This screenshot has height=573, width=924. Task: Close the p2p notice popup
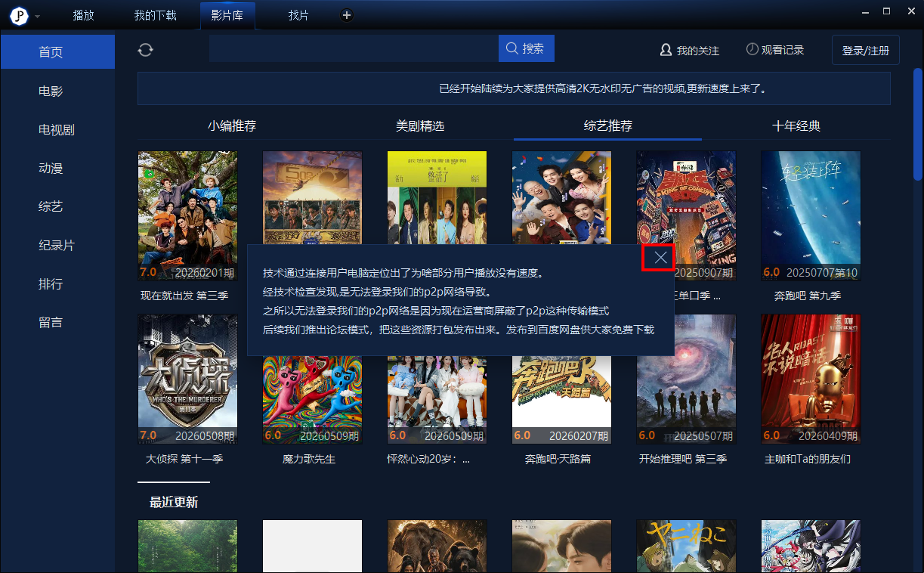pos(661,259)
